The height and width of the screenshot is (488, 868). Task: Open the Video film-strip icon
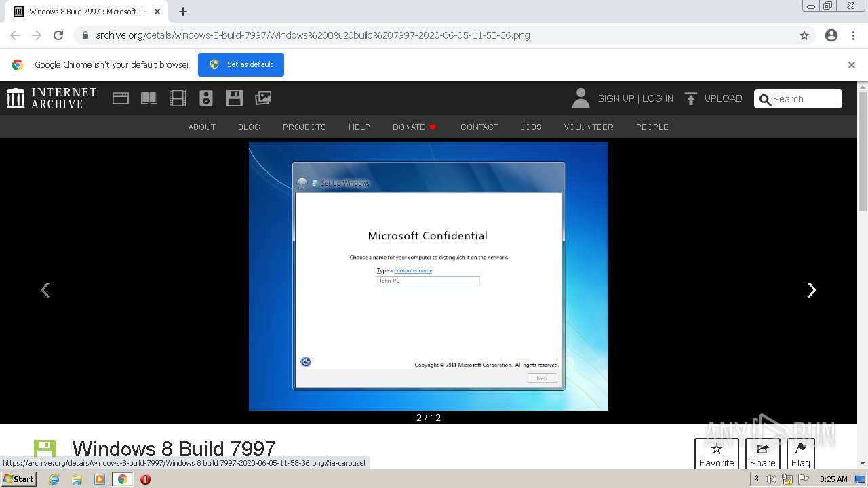178,98
